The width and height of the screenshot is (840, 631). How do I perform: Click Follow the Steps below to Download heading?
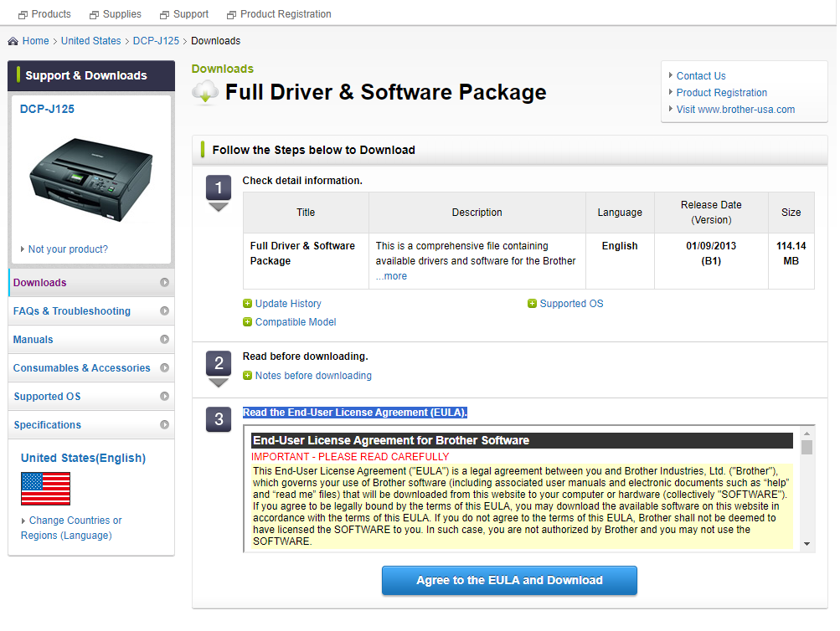(313, 150)
